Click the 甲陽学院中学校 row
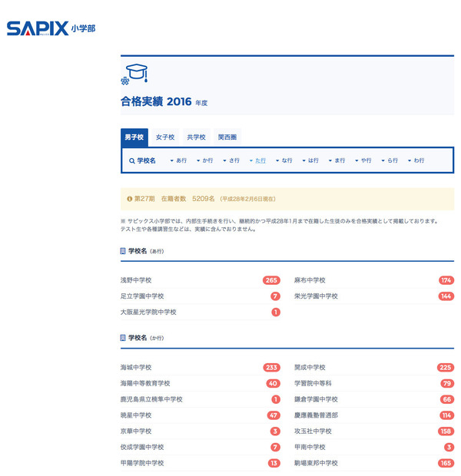The width and height of the screenshot is (461, 476). click(201, 463)
